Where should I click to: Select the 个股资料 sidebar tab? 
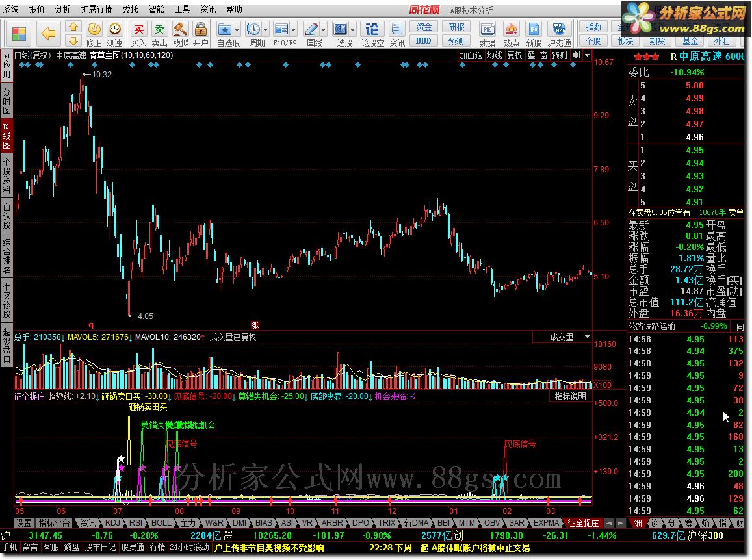click(6, 175)
